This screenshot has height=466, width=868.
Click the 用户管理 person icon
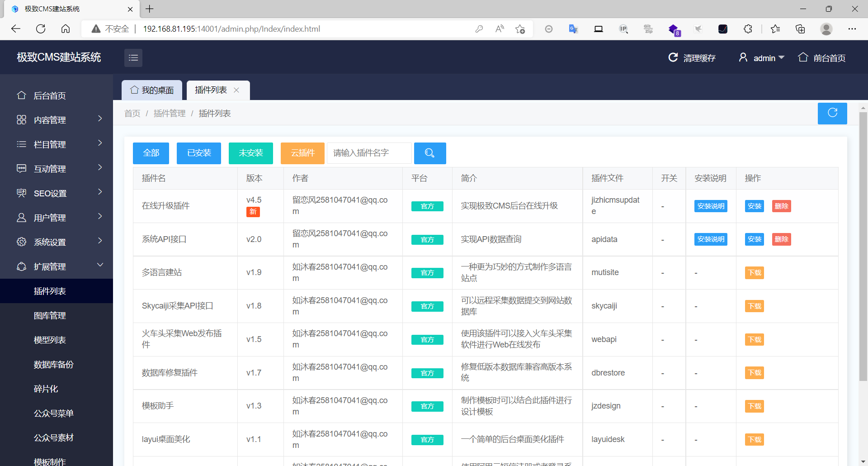[21, 218]
